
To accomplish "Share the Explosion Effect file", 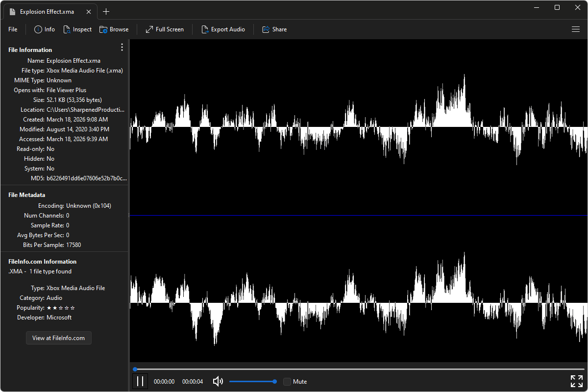I will coord(274,29).
